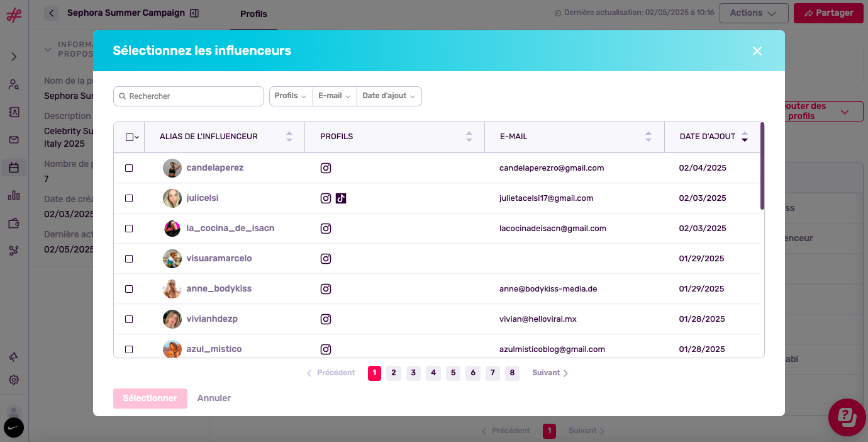Click la_cocina_de_isacn Instagram icon
This screenshot has height=442, width=868.
(326, 229)
